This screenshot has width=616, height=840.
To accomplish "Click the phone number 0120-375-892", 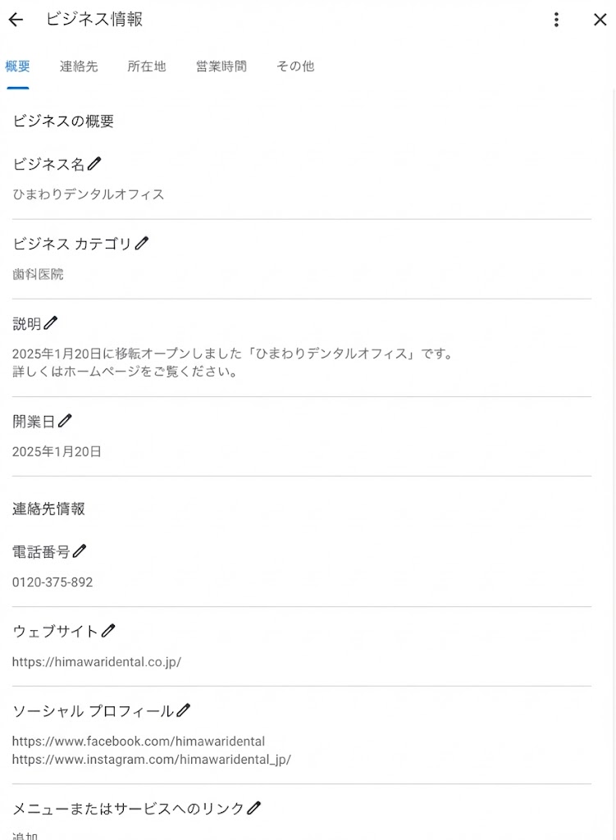I will (x=52, y=582).
